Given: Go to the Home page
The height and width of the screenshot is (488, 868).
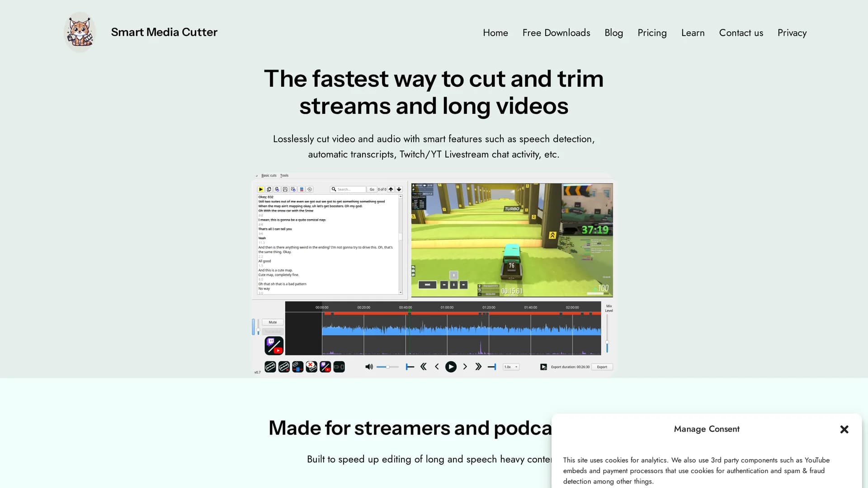Looking at the screenshot, I should (495, 33).
